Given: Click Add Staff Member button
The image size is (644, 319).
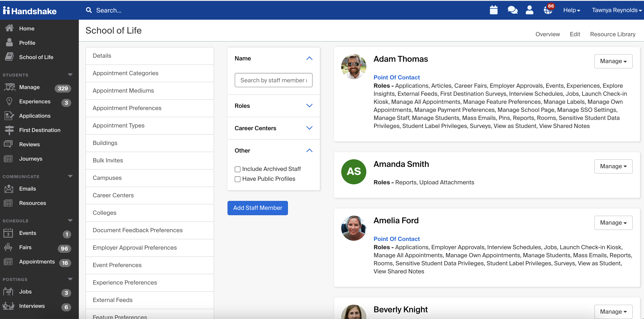Looking at the screenshot, I should (258, 208).
